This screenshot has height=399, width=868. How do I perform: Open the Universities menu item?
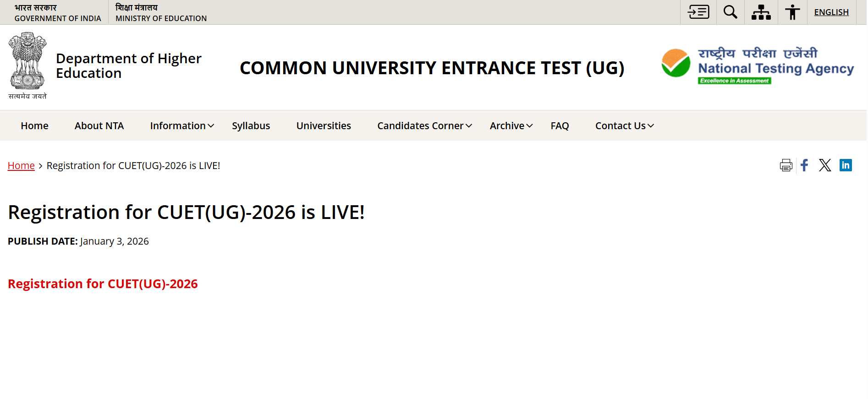coord(324,126)
